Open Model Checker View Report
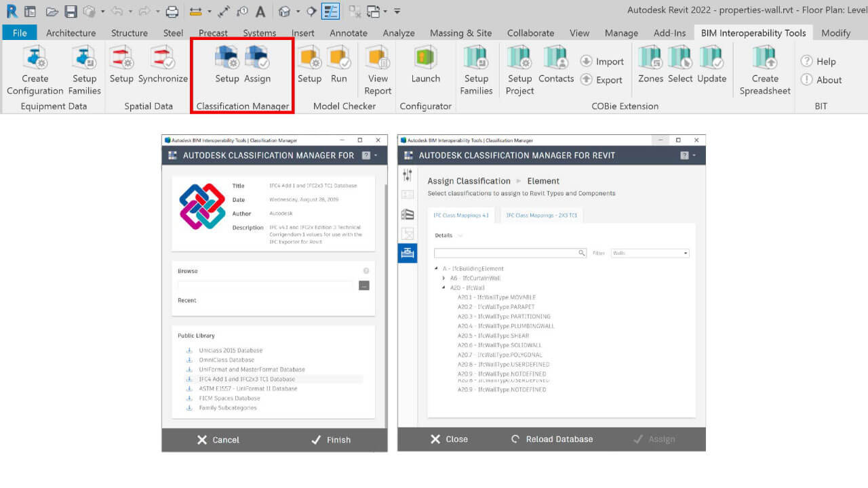The width and height of the screenshot is (868, 488). tap(378, 71)
